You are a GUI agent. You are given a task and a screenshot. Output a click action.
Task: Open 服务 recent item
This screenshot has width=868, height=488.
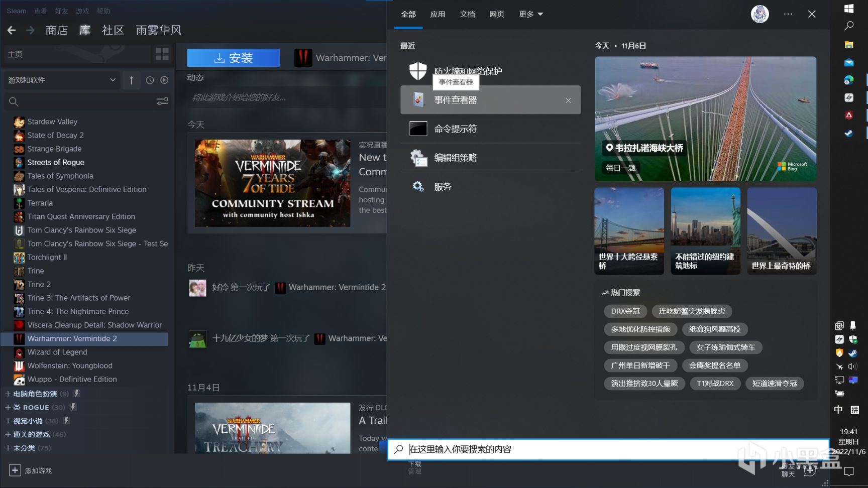(x=490, y=187)
